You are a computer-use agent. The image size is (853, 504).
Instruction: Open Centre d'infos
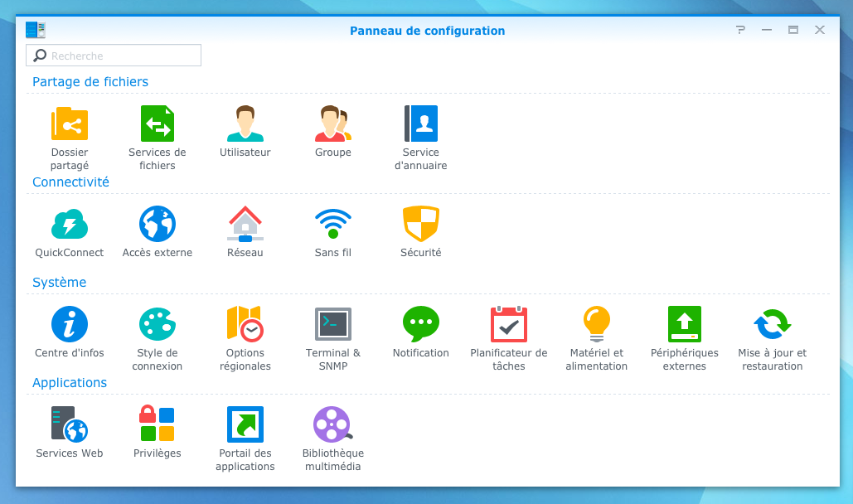pos(70,324)
